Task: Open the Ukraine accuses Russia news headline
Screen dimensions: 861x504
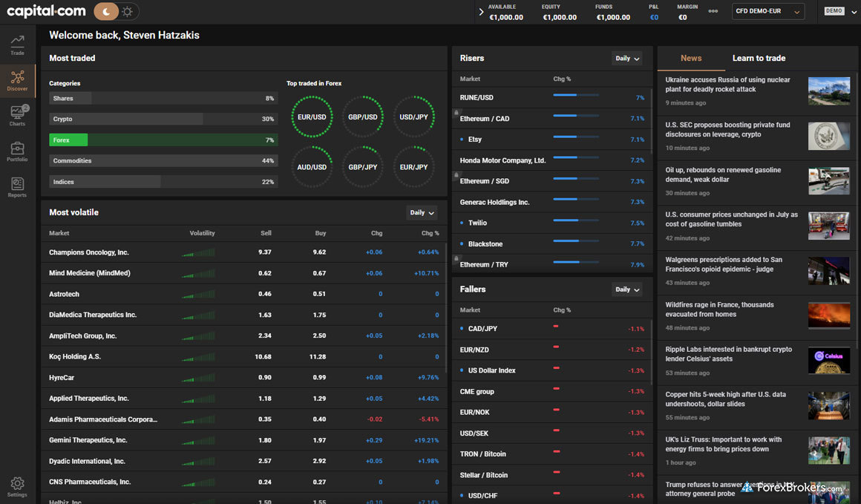Action: [x=727, y=85]
